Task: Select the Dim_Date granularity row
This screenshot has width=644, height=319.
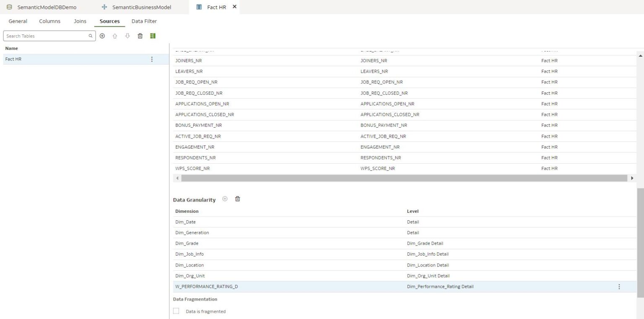Action: pos(404,222)
